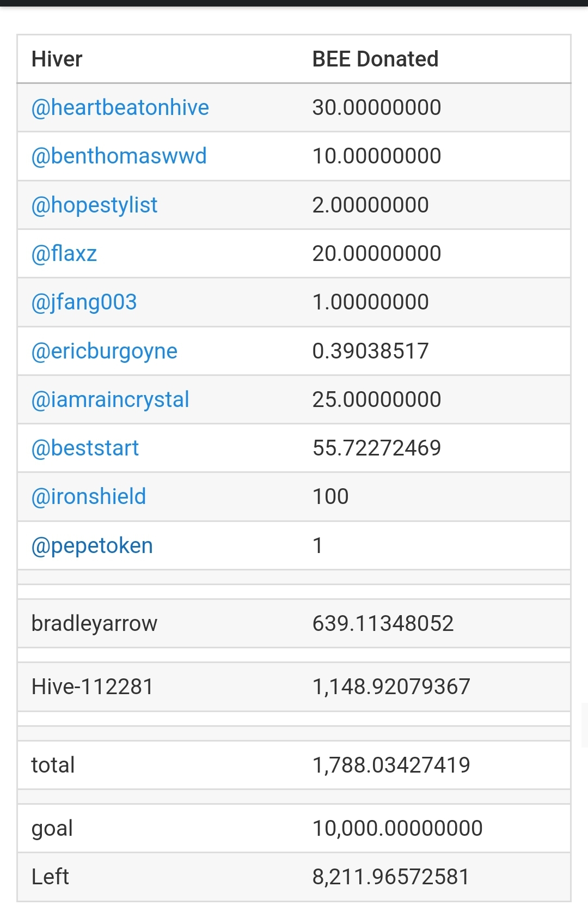Select the Hive-112281 row label
This screenshot has width=588, height=905.
click(93, 687)
